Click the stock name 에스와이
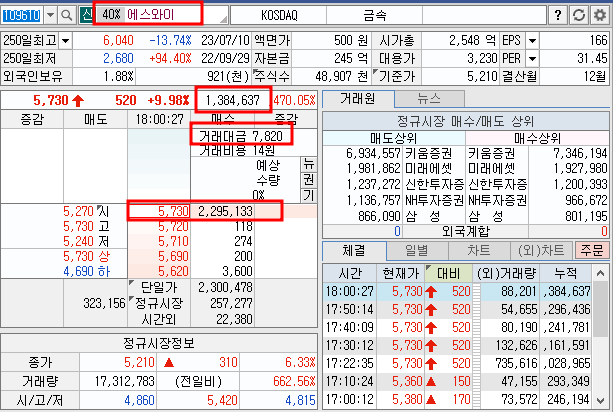Image resolution: width=613 pixels, height=412 pixels. click(151, 15)
